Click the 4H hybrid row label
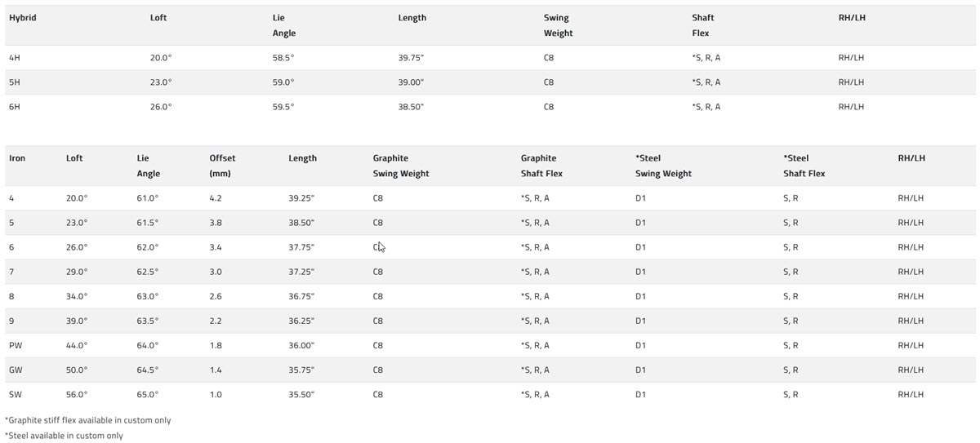Screen dimensions: 980x443 click(14, 58)
